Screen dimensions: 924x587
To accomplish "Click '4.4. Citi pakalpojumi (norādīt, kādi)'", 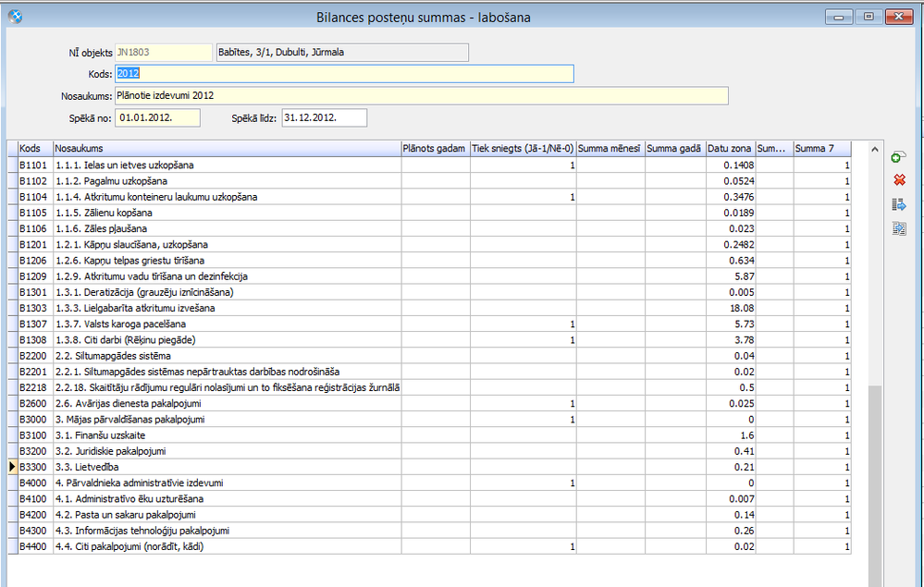I will click(x=129, y=547).
